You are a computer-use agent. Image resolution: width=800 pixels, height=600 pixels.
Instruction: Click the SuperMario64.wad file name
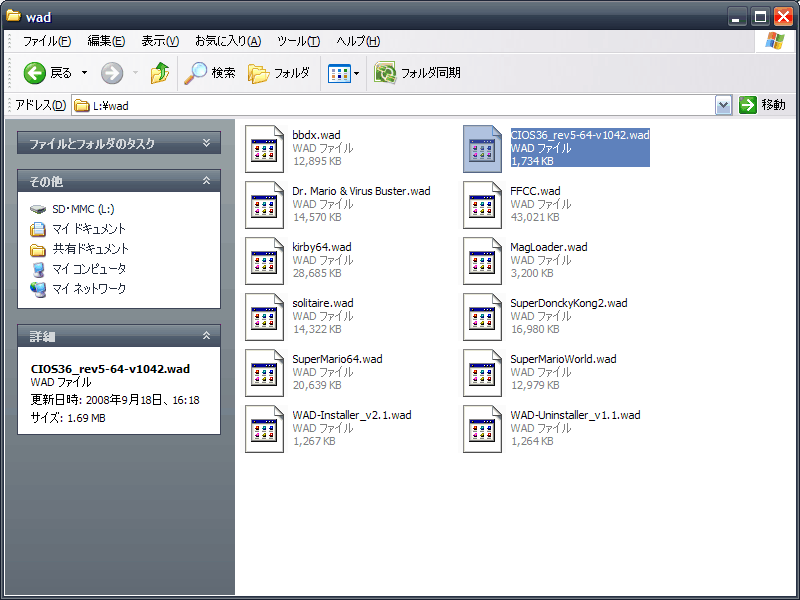(337, 360)
